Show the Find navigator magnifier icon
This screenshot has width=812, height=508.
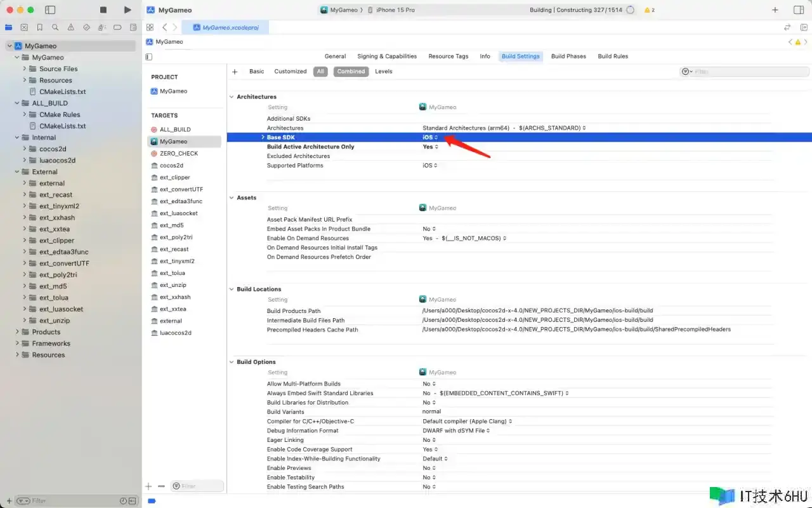point(55,28)
